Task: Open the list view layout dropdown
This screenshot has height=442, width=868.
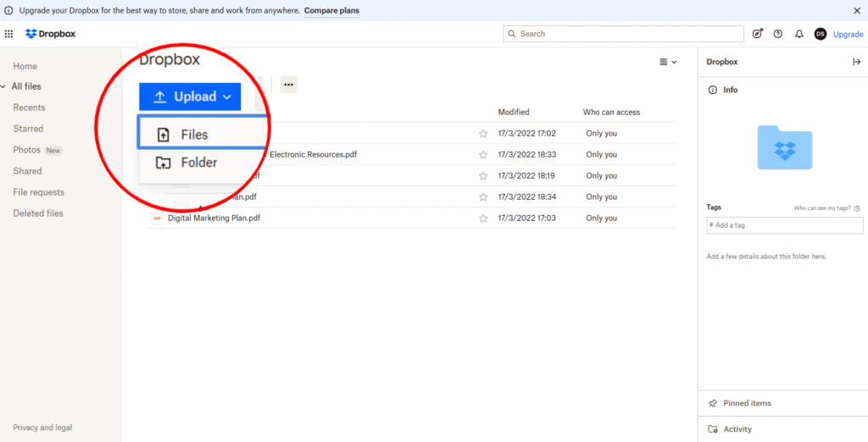Action: coord(668,62)
